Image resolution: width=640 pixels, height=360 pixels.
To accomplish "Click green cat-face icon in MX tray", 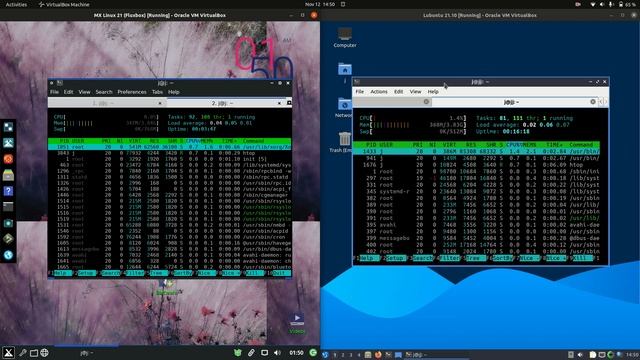I will (x=238, y=353).
